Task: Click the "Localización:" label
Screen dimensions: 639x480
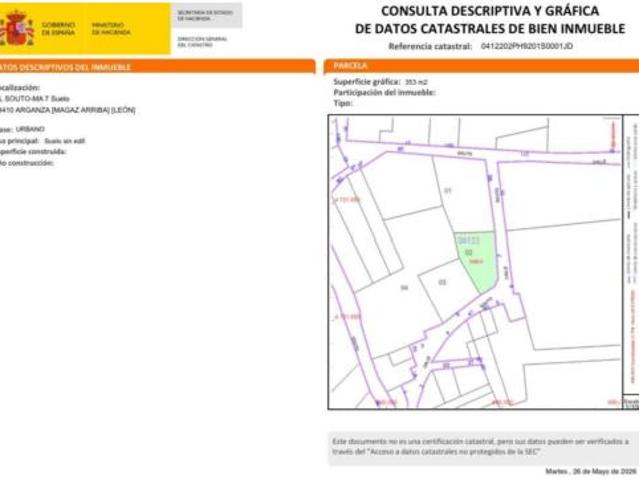Action: tap(20, 88)
